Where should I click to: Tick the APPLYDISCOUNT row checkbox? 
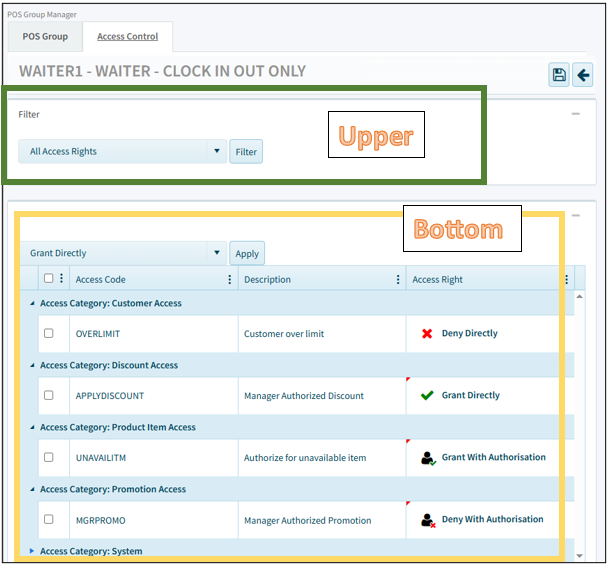point(48,396)
